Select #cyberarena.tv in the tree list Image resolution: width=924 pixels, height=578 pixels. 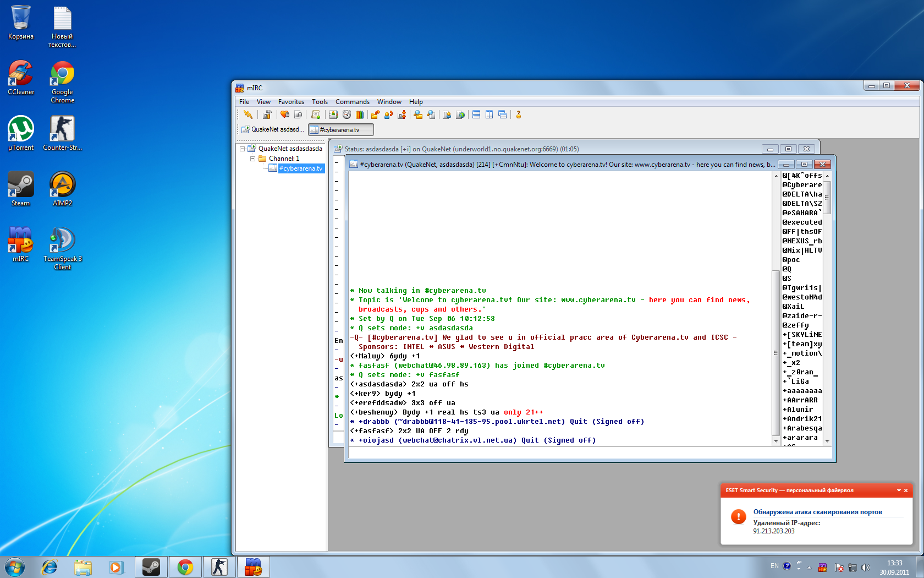coord(300,168)
